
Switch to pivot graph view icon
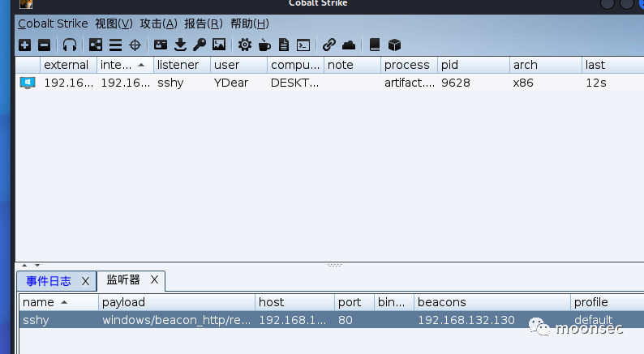[96, 45]
